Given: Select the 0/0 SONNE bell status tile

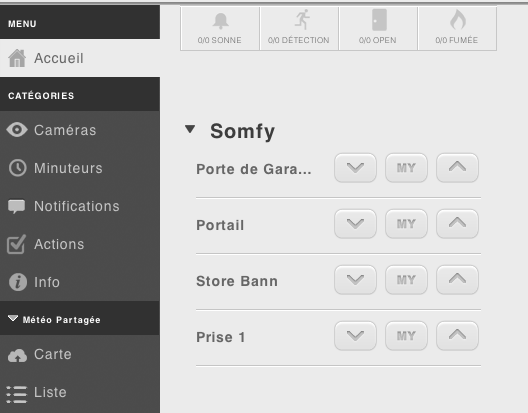Looking at the screenshot, I should (x=220, y=29).
